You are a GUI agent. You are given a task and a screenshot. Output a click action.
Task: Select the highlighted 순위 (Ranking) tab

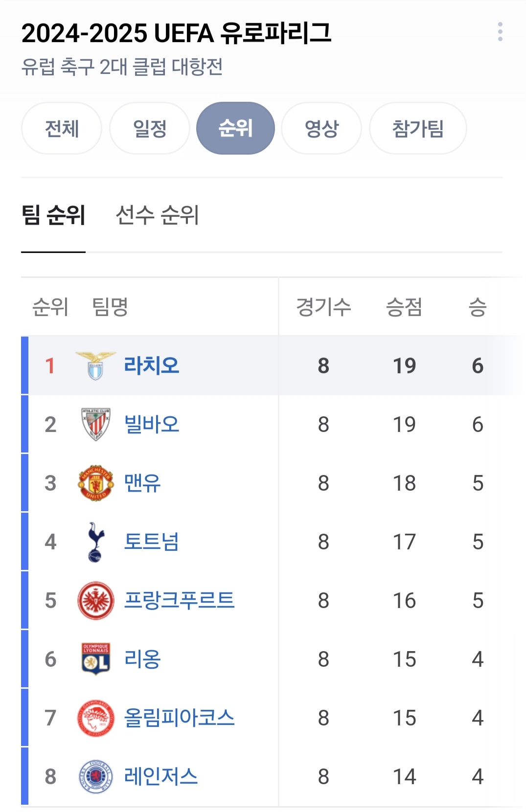[235, 128]
